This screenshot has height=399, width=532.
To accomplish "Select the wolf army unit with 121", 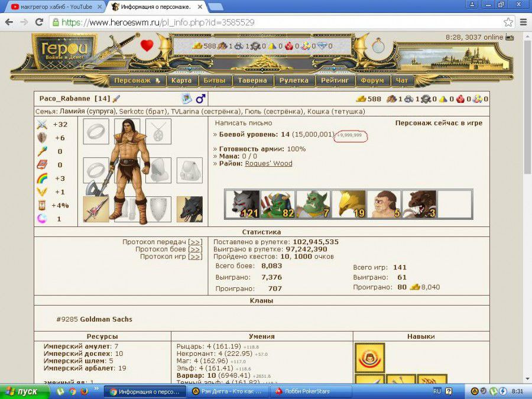I will point(242,205).
